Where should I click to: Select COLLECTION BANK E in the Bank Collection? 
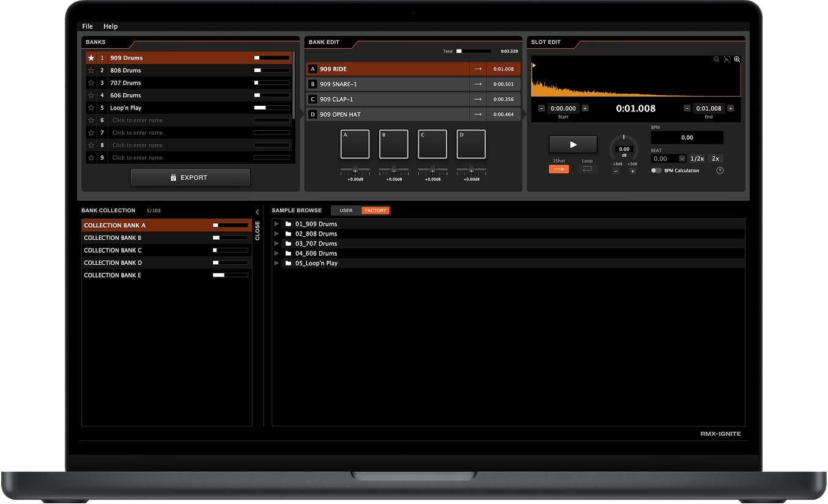(166, 275)
